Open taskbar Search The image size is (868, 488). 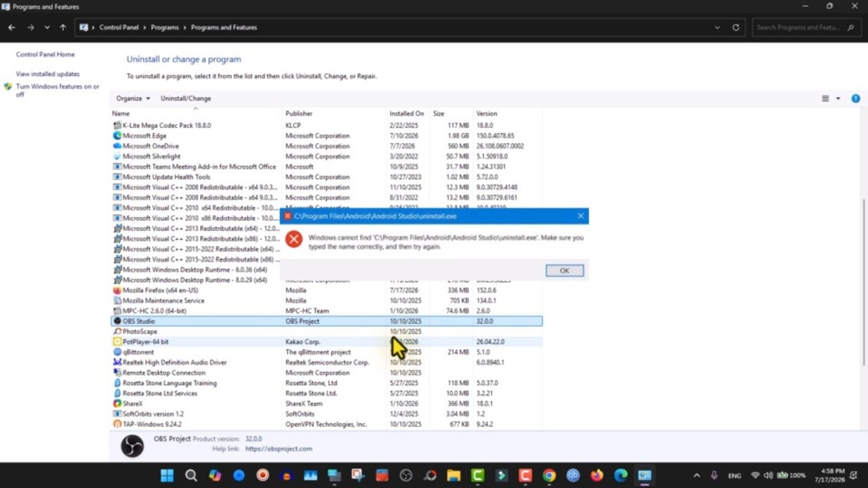(x=191, y=476)
